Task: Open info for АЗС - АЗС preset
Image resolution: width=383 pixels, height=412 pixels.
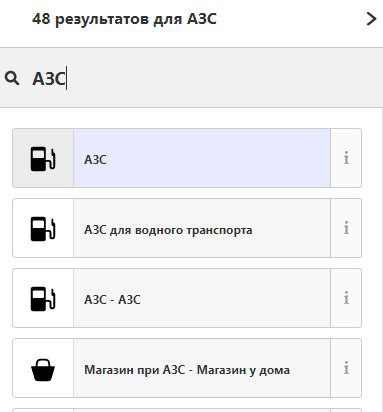Action: pyautogui.click(x=346, y=298)
